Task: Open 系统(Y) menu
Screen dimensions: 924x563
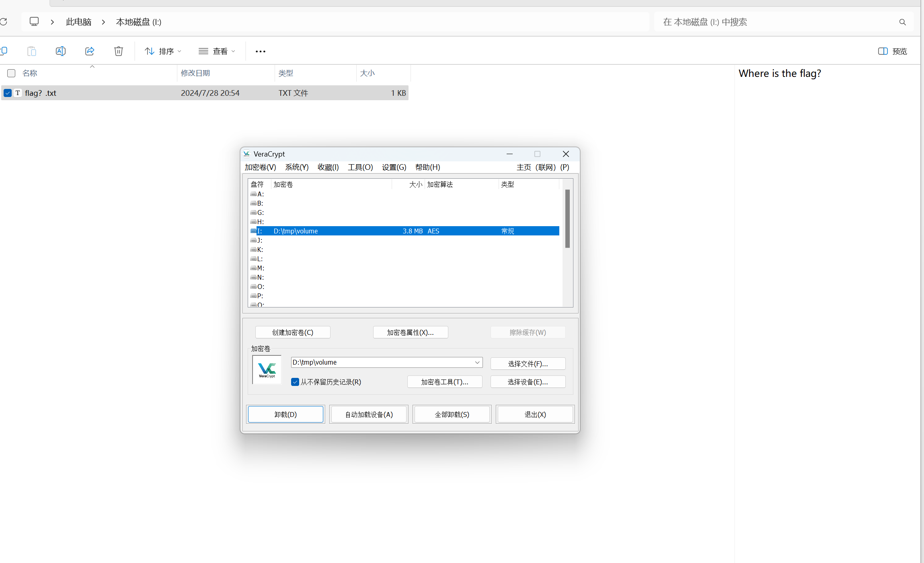Action: pyautogui.click(x=297, y=167)
